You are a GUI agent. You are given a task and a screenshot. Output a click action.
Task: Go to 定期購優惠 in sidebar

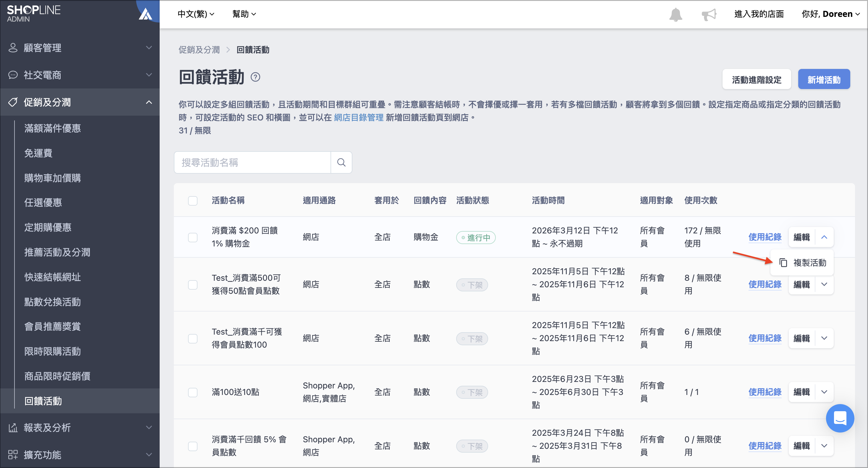pyautogui.click(x=48, y=227)
